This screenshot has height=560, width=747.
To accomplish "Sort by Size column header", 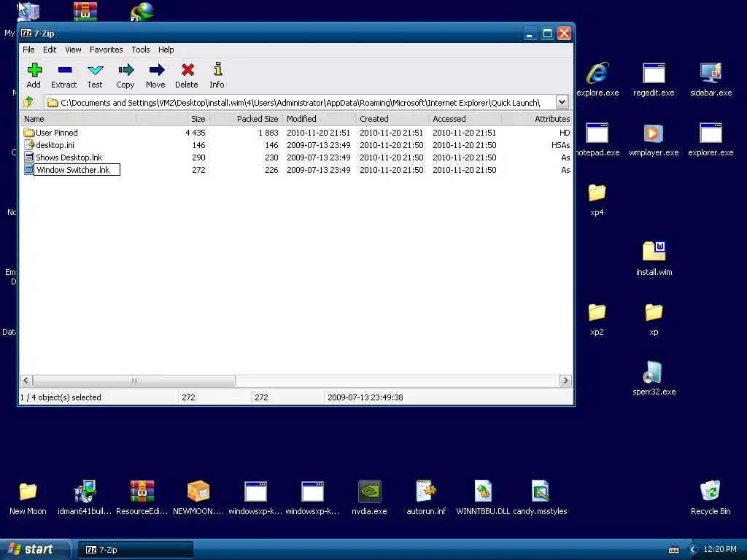I will (173, 119).
